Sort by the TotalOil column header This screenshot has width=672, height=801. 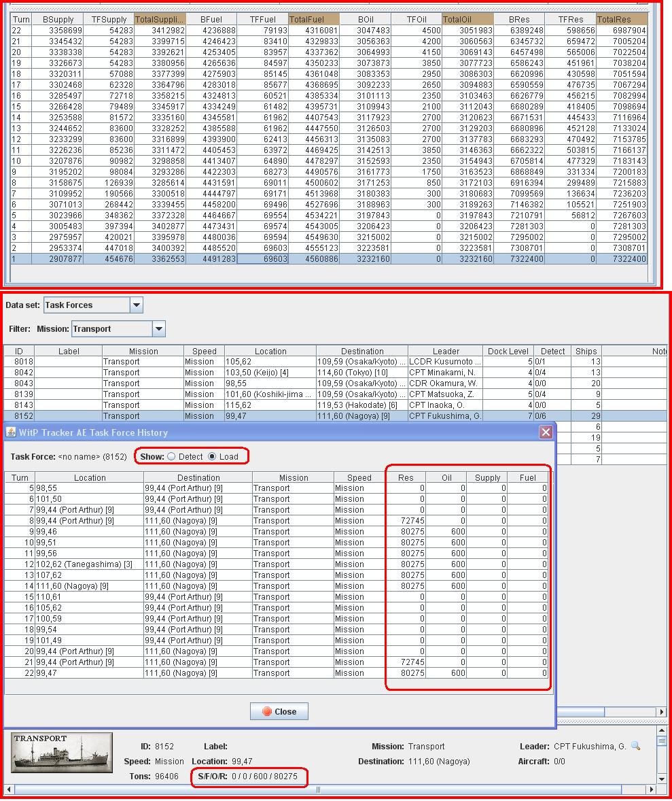467,20
